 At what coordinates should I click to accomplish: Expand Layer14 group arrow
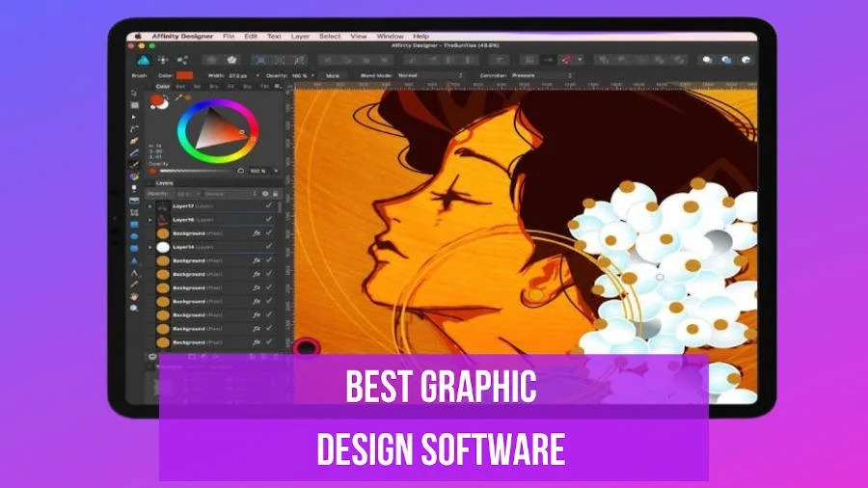150,247
